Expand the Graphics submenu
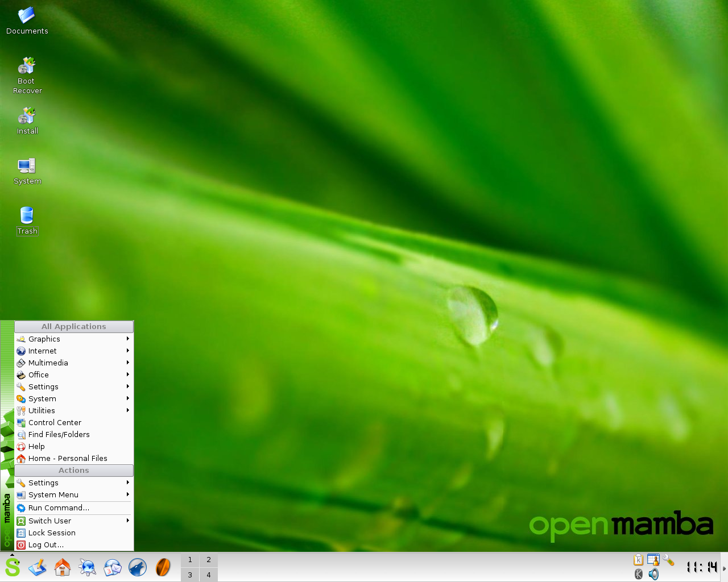 74,339
